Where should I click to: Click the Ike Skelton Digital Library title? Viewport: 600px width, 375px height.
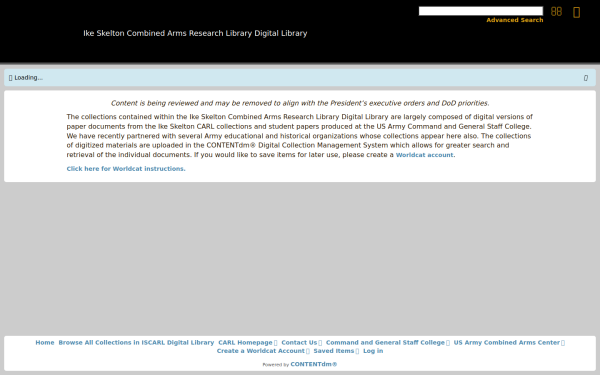click(x=195, y=33)
